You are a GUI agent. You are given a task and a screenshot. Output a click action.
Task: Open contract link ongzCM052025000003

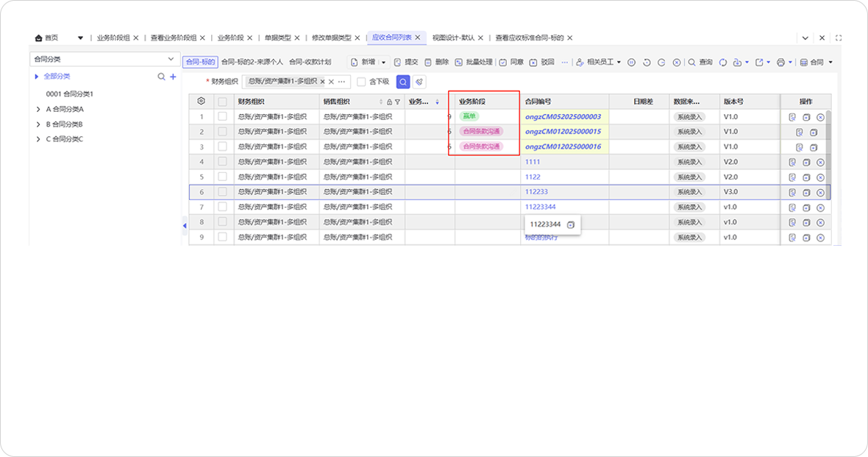[563, 116]
